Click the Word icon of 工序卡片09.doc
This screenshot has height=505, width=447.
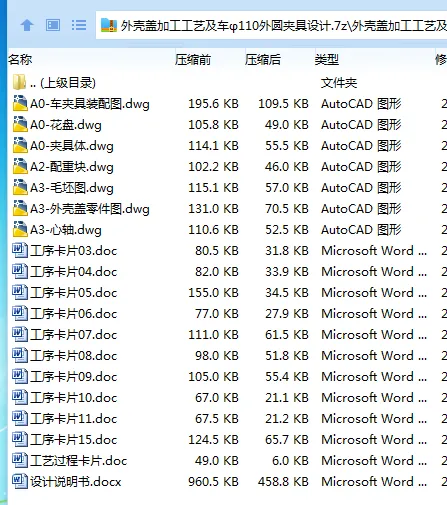(20, 376)
